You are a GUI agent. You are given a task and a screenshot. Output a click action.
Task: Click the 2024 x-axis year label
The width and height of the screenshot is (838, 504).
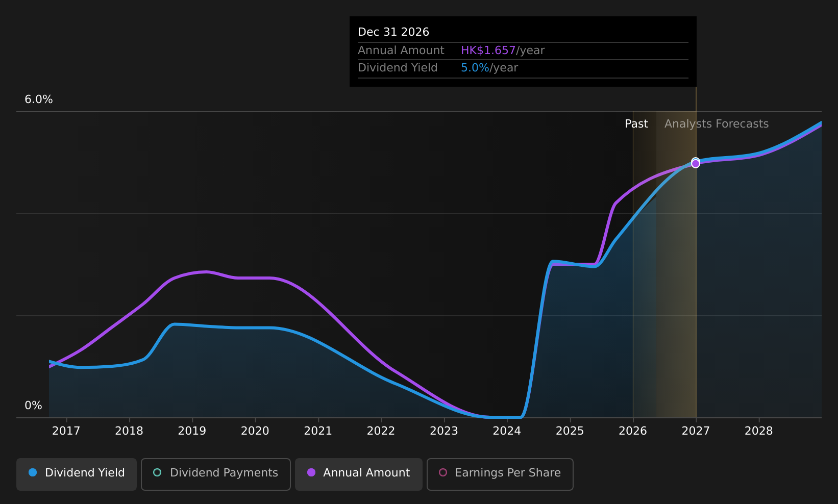coord(507,431)
